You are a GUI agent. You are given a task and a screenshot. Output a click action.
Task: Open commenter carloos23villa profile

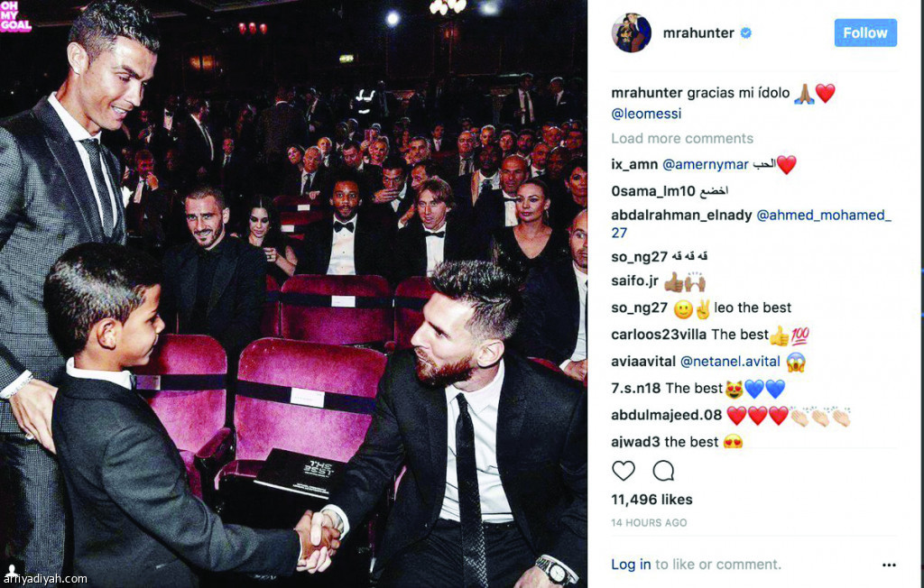point(658,335)
